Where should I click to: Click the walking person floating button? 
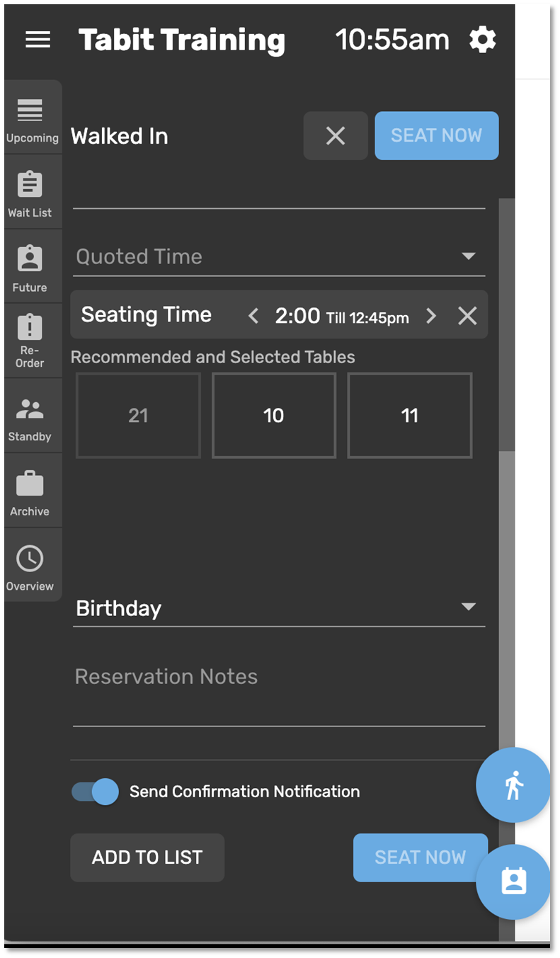tap(513, 785)
